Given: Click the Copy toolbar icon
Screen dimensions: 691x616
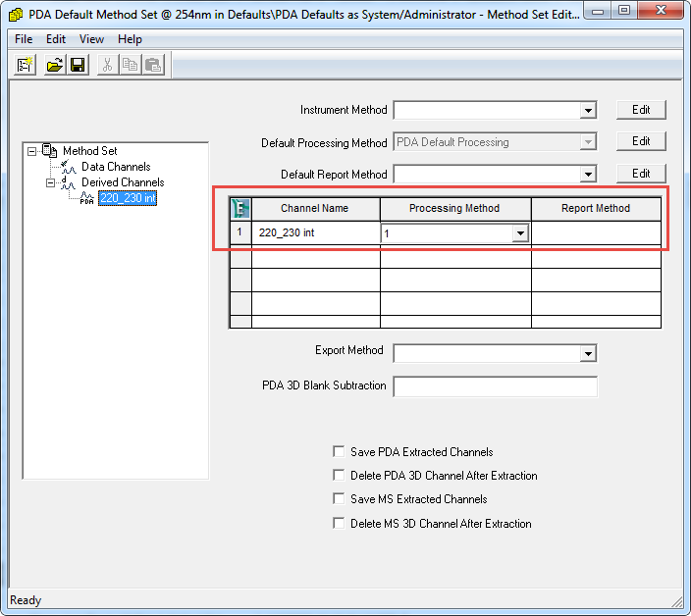Looking at the screenshot, I should [130, 66].
